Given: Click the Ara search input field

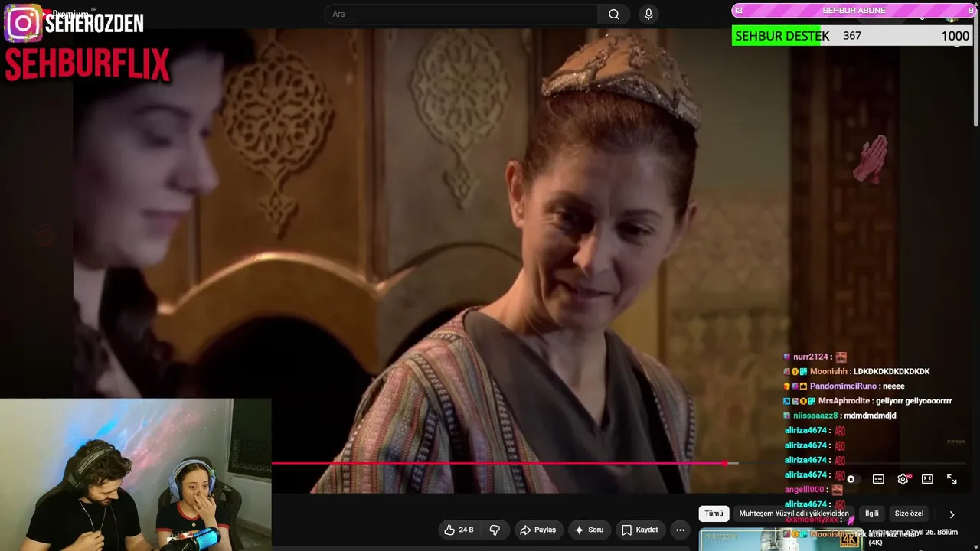Looking at the screenshot, I should tap(462, 15).
